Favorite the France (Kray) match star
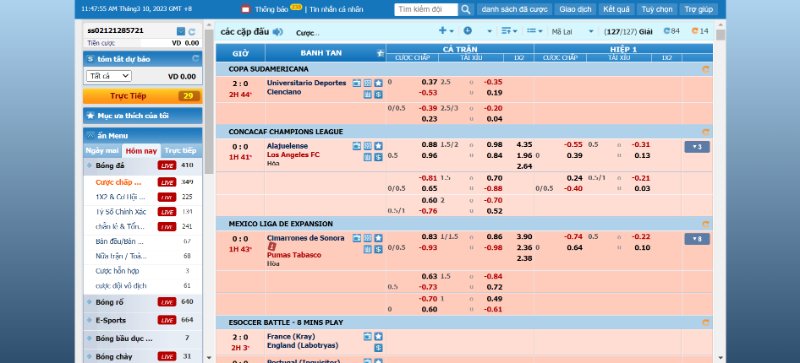This screenshot has width=800, height=363. pos(378,336)
